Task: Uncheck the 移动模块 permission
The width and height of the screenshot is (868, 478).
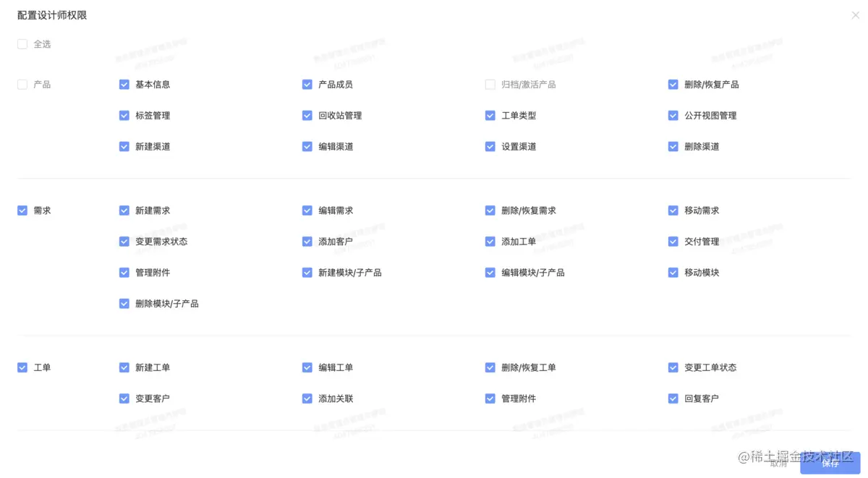Action: point(673,273)
